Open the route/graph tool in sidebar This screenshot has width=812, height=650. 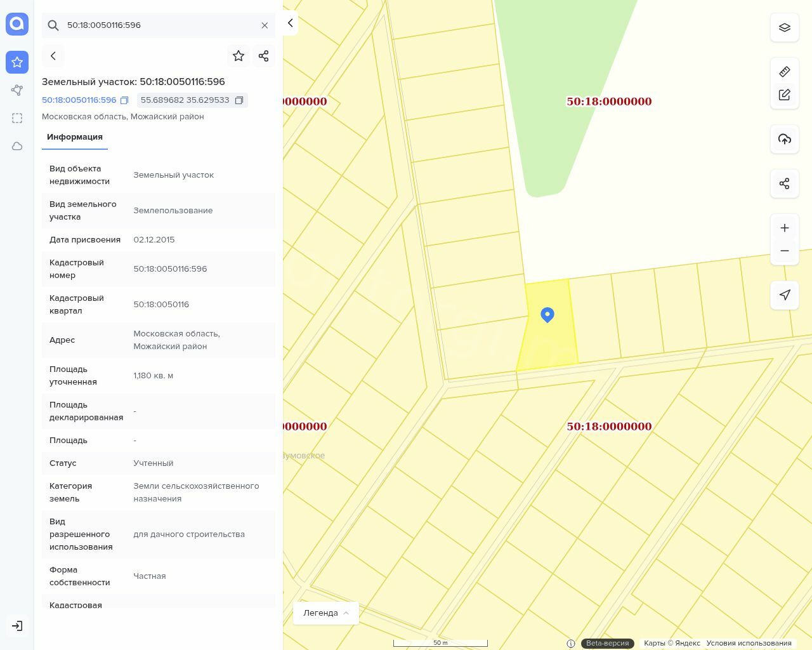pos(17,90)
